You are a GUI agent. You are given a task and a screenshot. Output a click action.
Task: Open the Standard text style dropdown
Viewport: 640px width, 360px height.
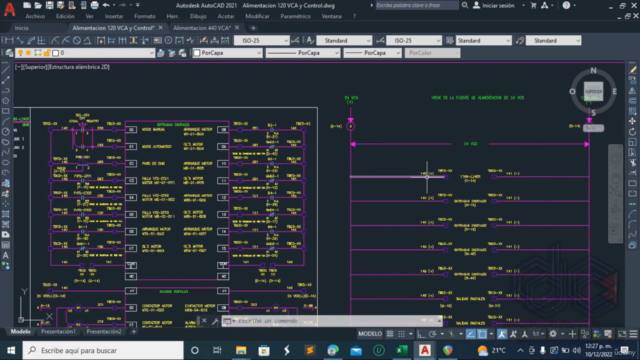click(344, 40)
